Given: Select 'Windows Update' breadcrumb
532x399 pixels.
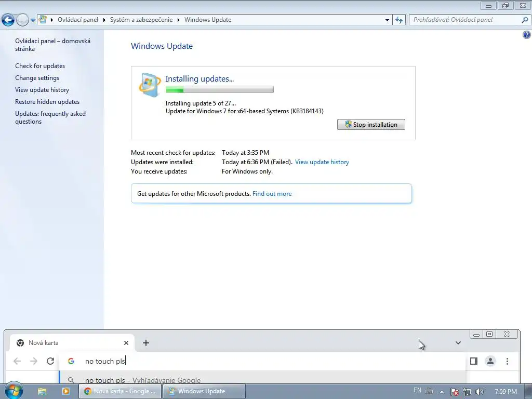Looking at the screenshot, I should 208,20.
